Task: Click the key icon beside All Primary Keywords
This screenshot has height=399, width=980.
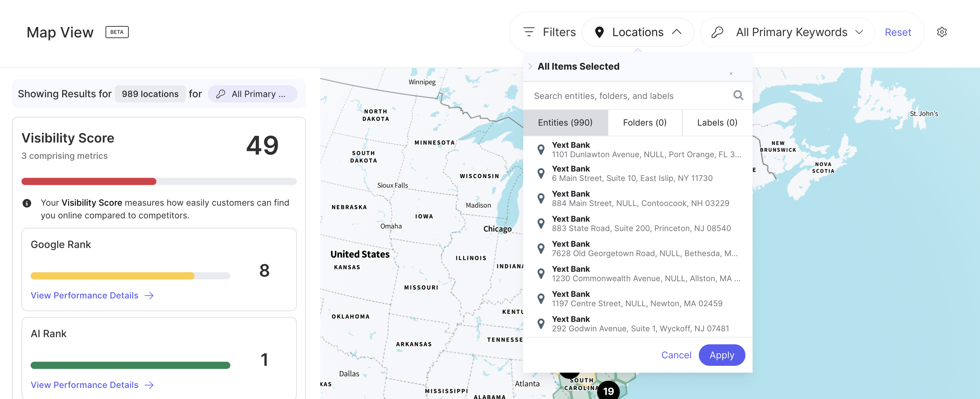Action: pyautogui.click(x=717, y=32)
